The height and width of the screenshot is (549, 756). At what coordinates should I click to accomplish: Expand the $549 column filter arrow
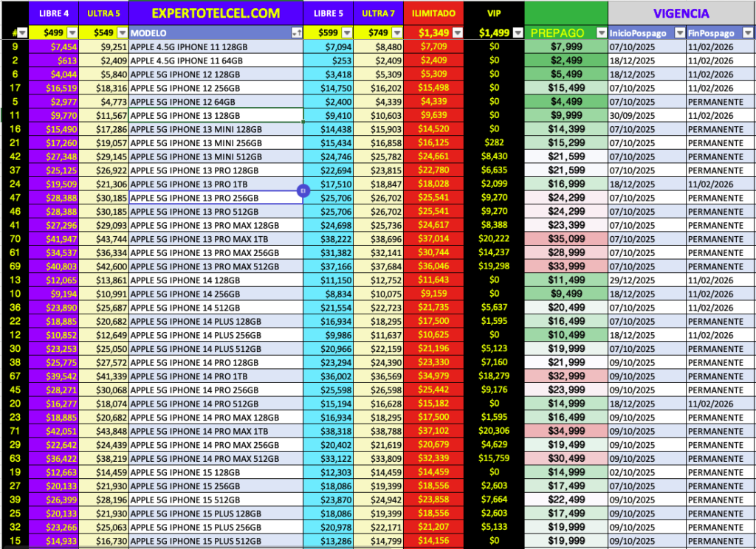click(x=120, y=33)
